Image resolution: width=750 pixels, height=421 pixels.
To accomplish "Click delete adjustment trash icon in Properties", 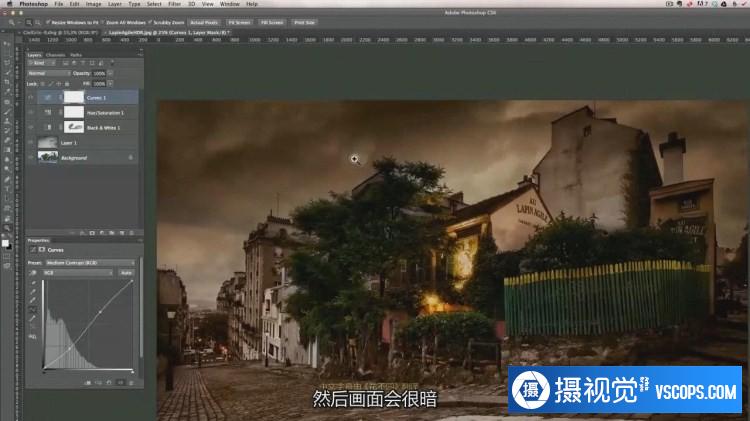I will (x=132, y=383).
